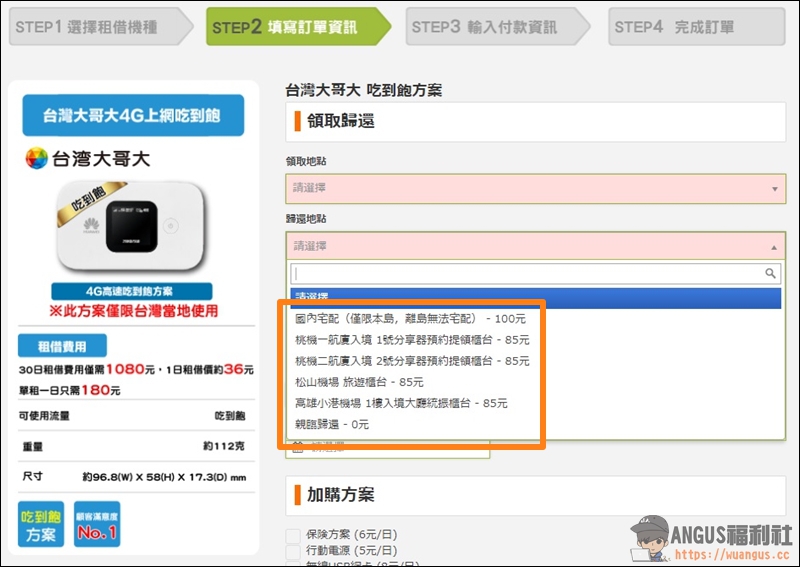Click the STEP1 選擇租借機種 step tab

pos(101,27)
